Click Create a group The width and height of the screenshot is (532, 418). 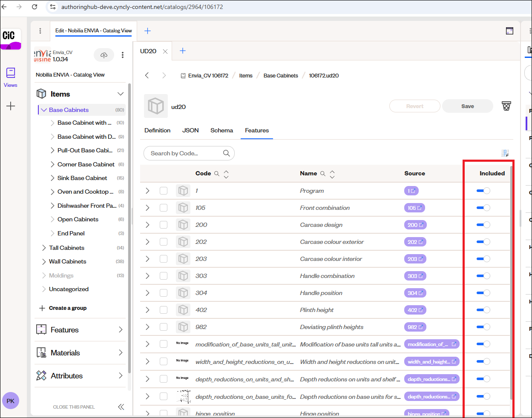63,308
